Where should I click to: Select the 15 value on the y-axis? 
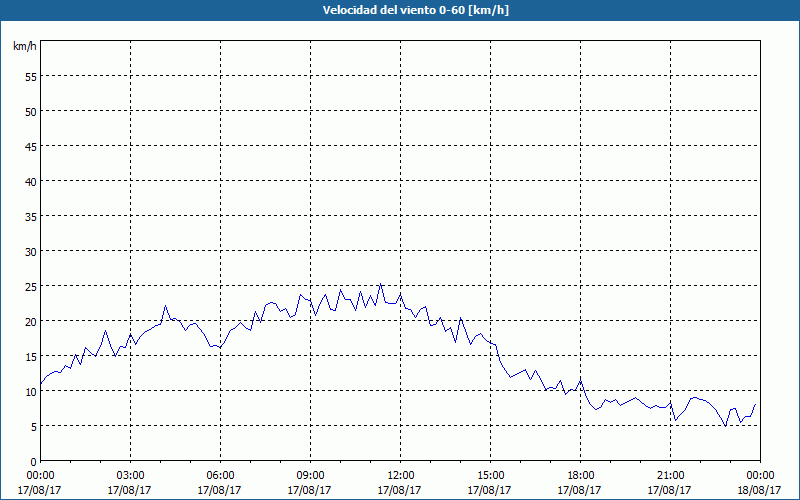coord(31,357)
